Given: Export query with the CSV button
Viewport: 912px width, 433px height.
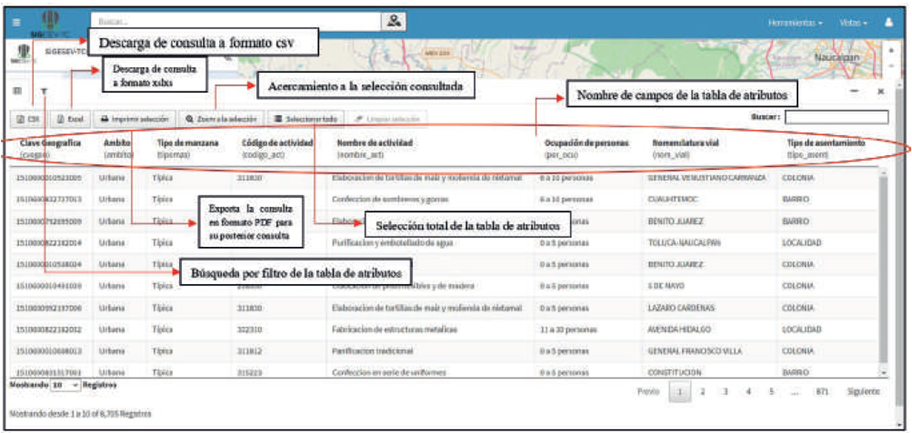Looking at the screenshot, I should pos(28,118).
